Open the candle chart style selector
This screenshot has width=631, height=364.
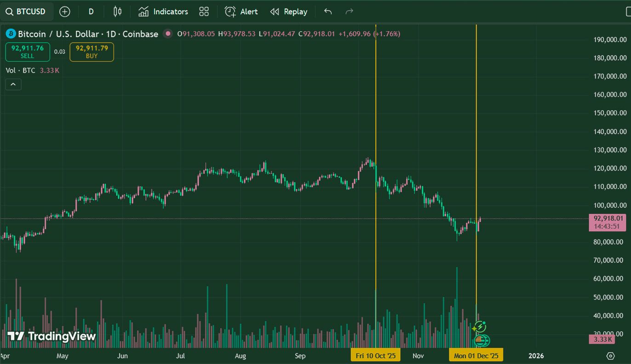point(117,11)
